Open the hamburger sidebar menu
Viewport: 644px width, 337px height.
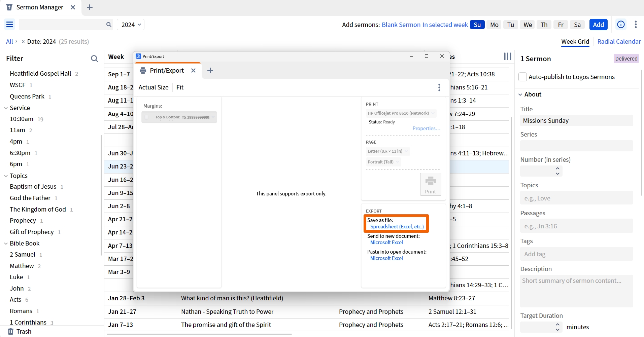click(9, 25)
